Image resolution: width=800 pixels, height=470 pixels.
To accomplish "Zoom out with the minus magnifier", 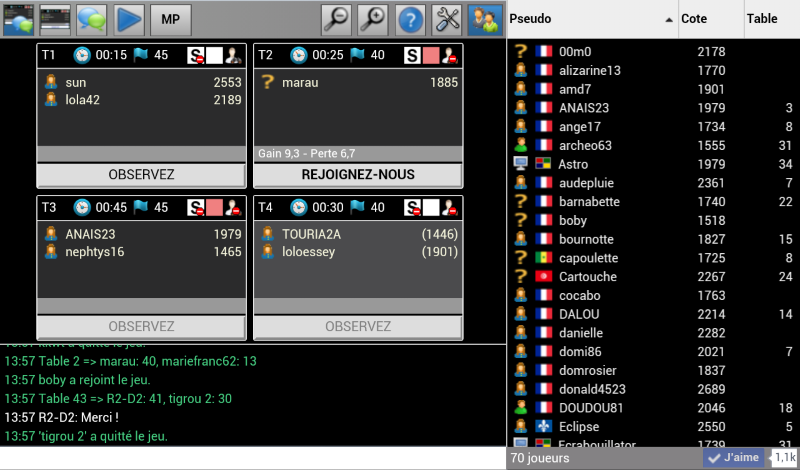I will click(x=336, y=19).
